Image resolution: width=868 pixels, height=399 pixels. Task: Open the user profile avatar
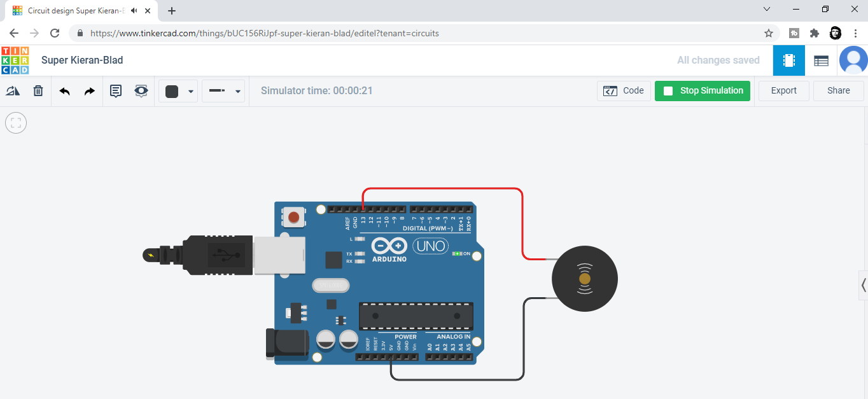[853, 60]
